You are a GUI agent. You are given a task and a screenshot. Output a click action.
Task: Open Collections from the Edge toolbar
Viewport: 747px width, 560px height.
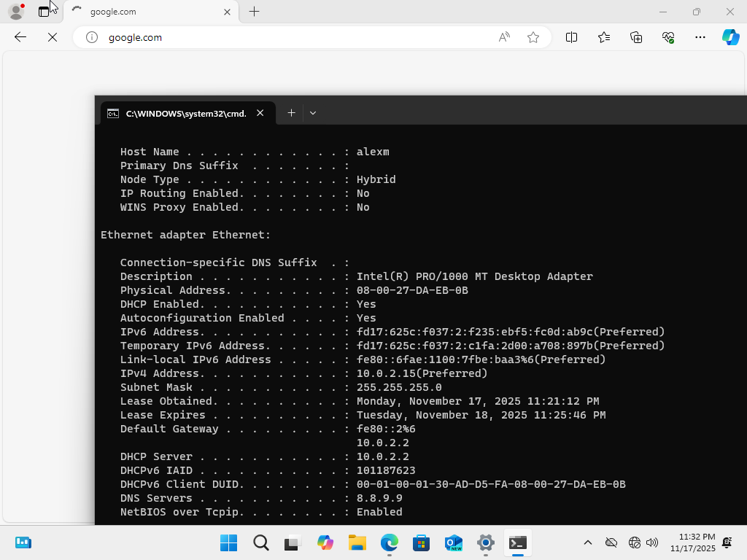click(635, 37)
